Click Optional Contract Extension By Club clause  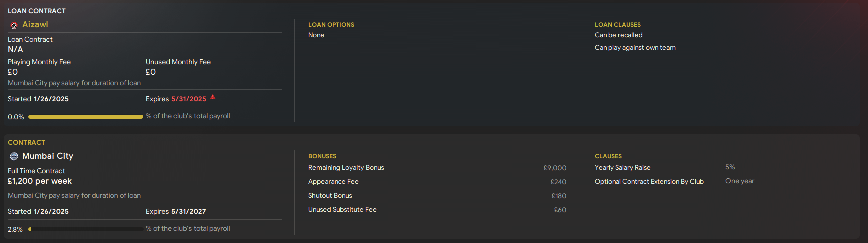[x=649, y=182]
